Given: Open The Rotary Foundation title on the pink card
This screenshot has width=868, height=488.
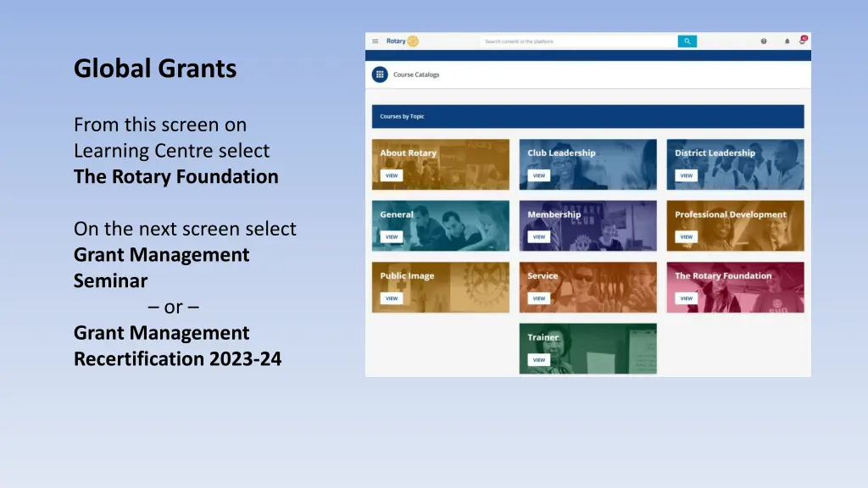Looking at the screenshot, I should tap(723, 275).
